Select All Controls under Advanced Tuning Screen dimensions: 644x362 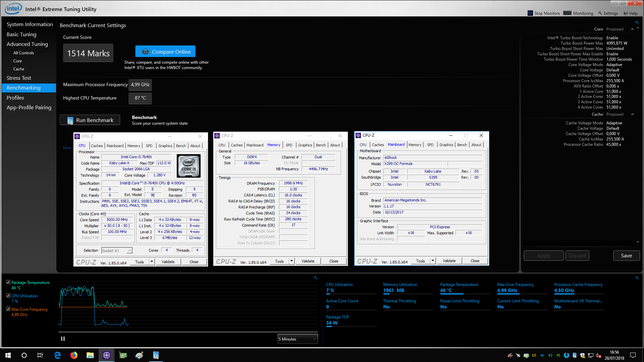[x=23, y=53]
